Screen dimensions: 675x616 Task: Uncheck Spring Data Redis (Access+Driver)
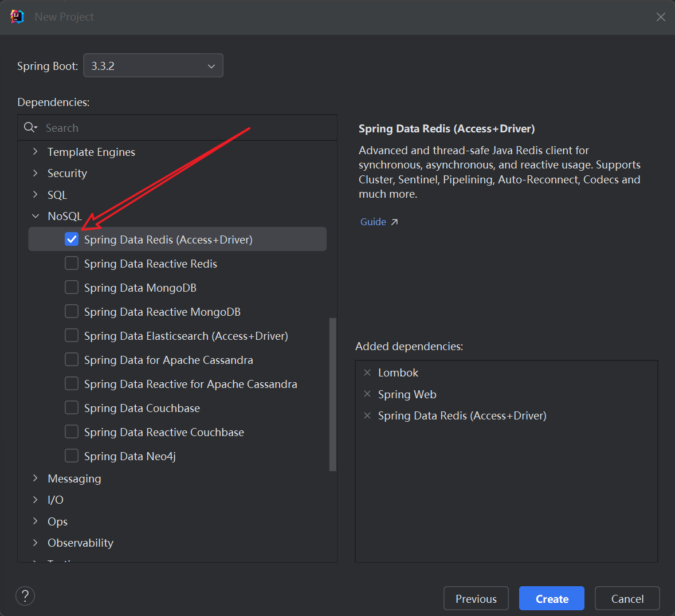(x=72, y=239)
